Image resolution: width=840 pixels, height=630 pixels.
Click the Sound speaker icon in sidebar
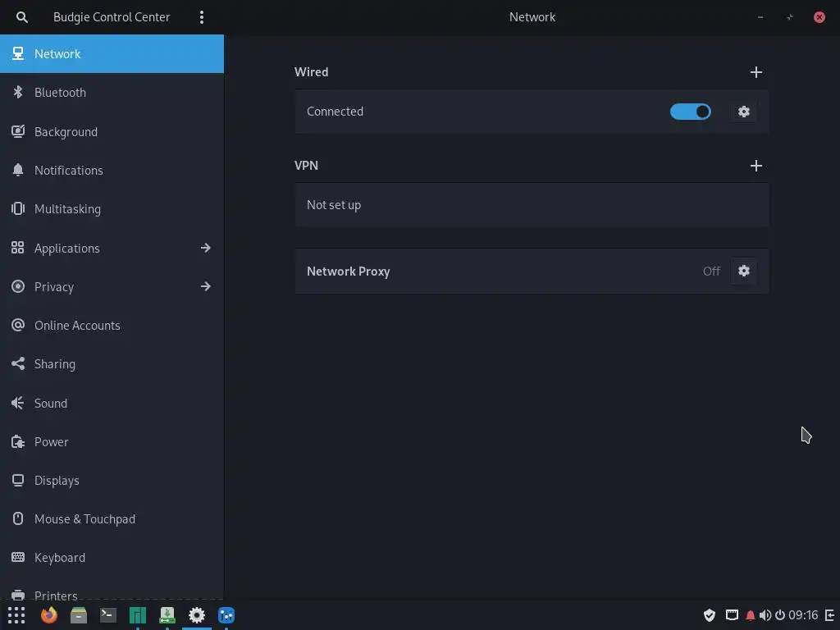tap(18, 403)
